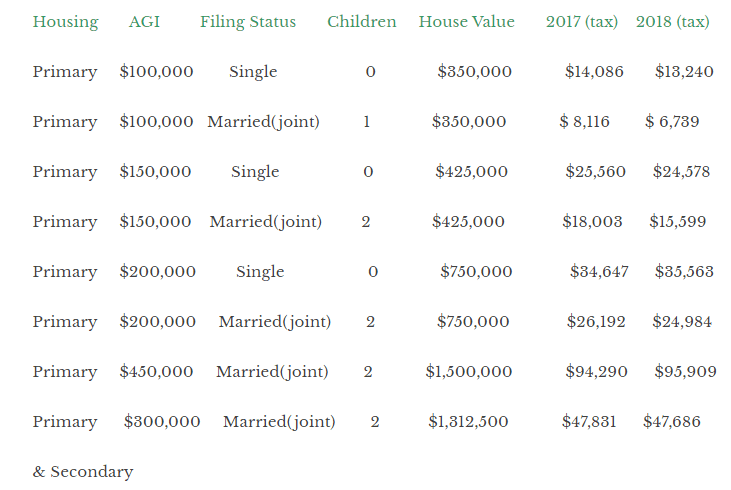This screenshot has height=490, width=731.
Task: Click the $47,686 tax value
Action: (x=672, y=422)
